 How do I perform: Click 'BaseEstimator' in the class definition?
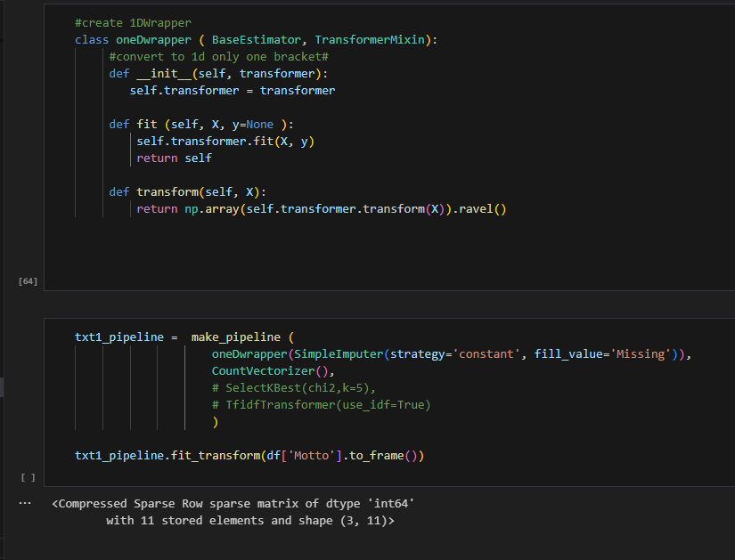257,40
